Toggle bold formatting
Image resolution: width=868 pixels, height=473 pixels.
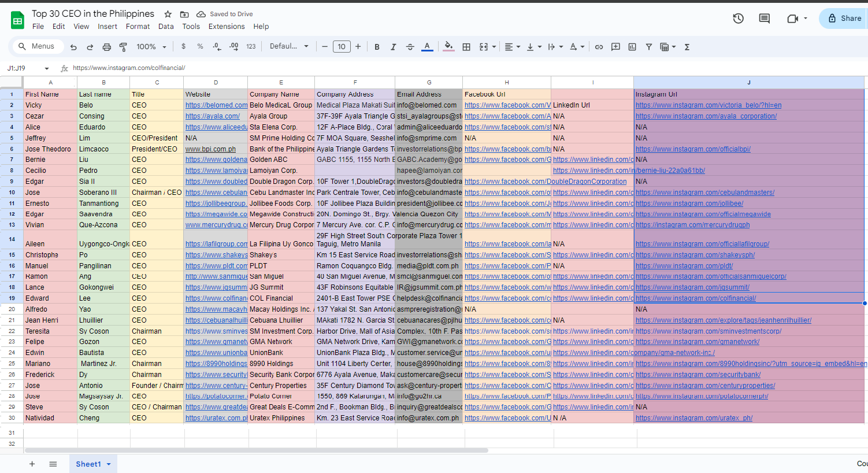point(377,47)
